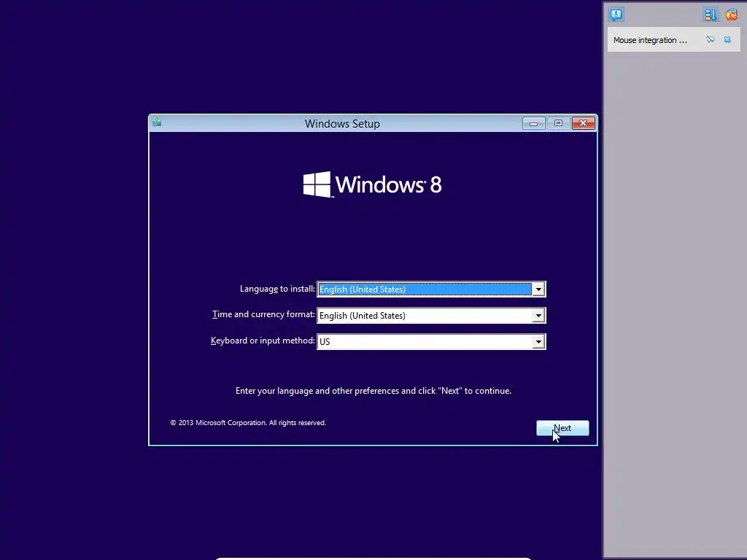The width and height of the screenshot is (747, 560).
Task: Close the Windows Setup window
Action: [583, 123]
